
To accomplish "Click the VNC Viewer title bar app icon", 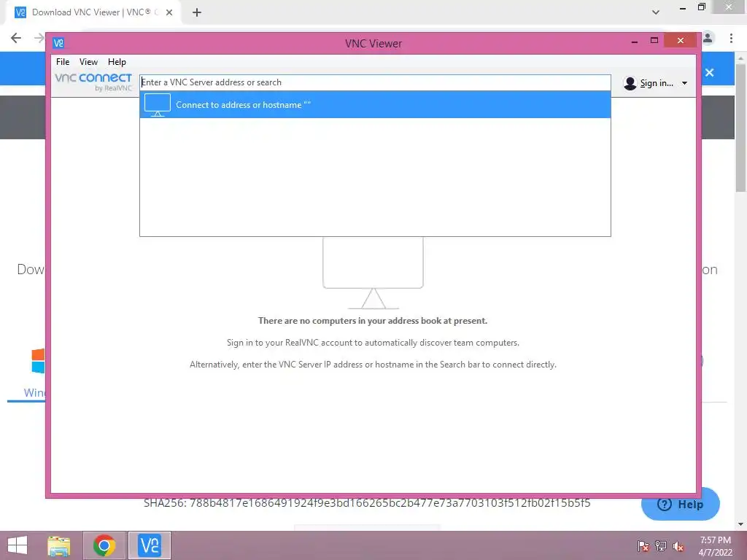I will click(58, 43).
